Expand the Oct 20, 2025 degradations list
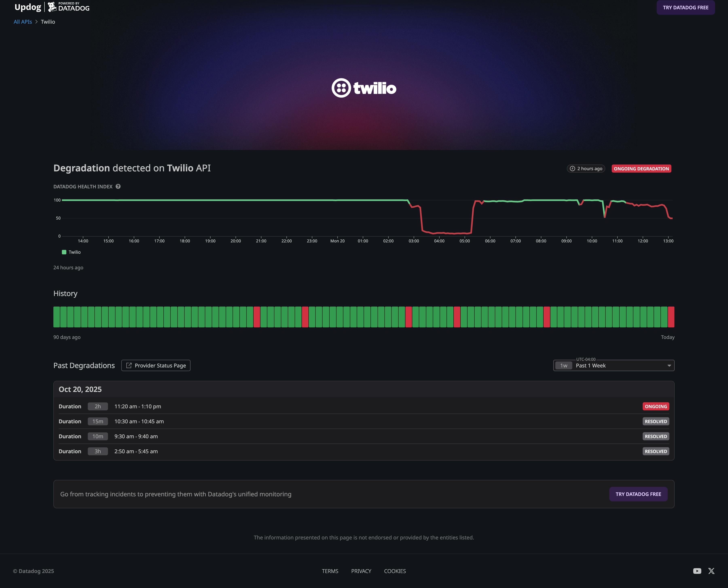The height and width of the screenshot is (588, 728). point(80,389)
